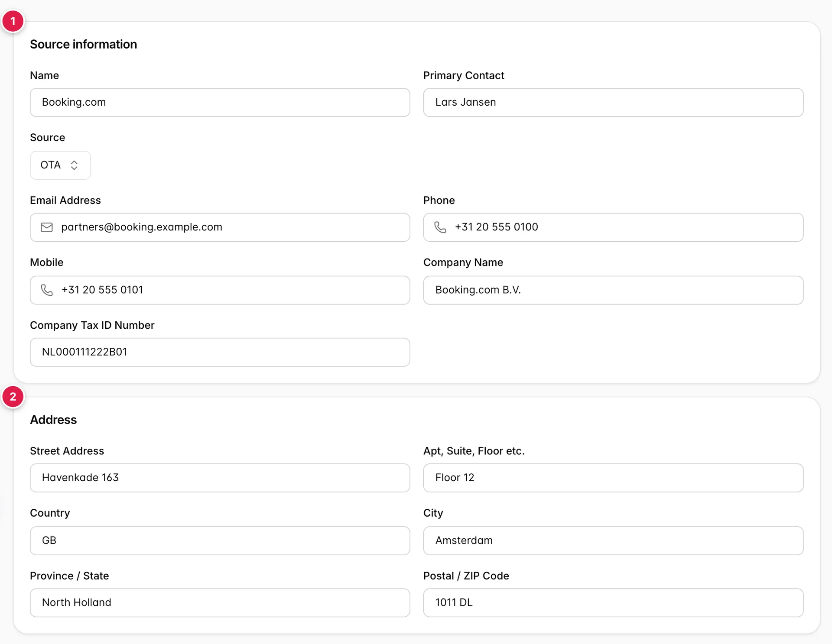Viewport: 832px width, 644px height.
Task: Click the Company Tax ID Number field
Action: pos(220,352)
